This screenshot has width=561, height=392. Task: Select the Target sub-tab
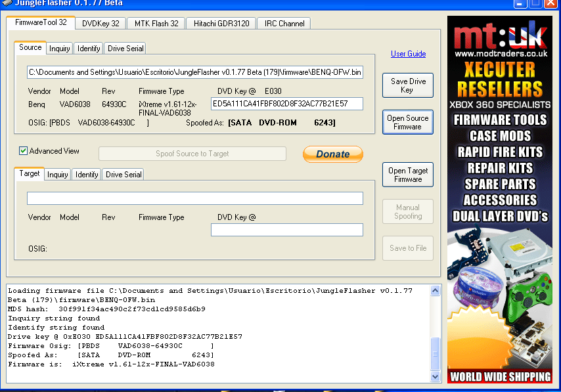click(30, 173)
